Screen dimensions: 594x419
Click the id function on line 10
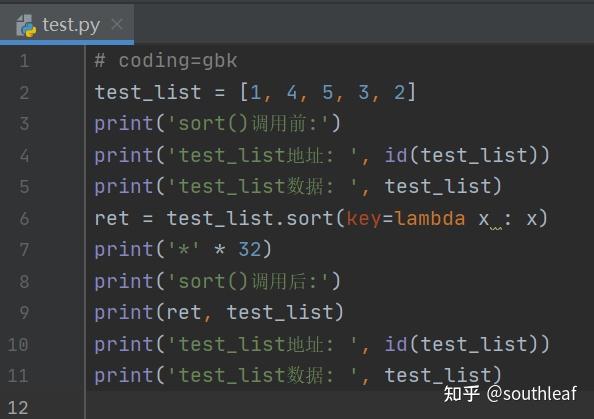coord(396,344)
